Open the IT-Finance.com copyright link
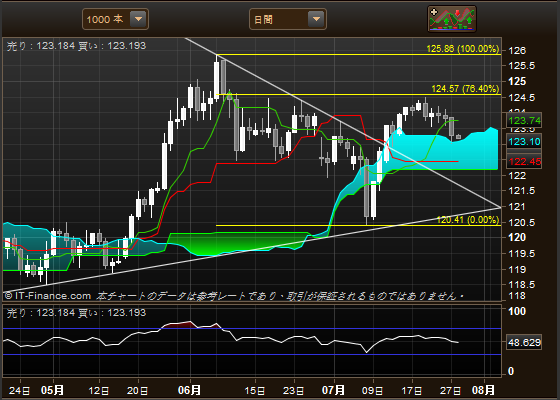The height and width of the screenshot is (400, 560). click(48, 296)
